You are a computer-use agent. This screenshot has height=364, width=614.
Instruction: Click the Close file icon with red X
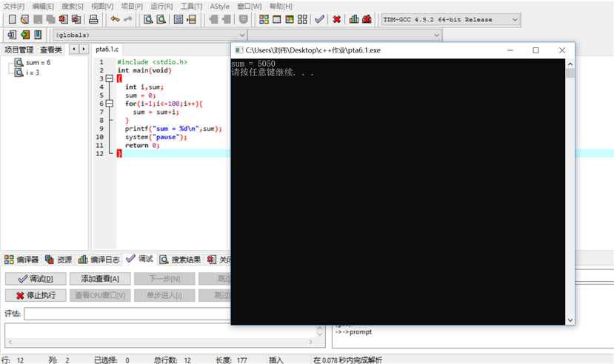tap(64, 19)
